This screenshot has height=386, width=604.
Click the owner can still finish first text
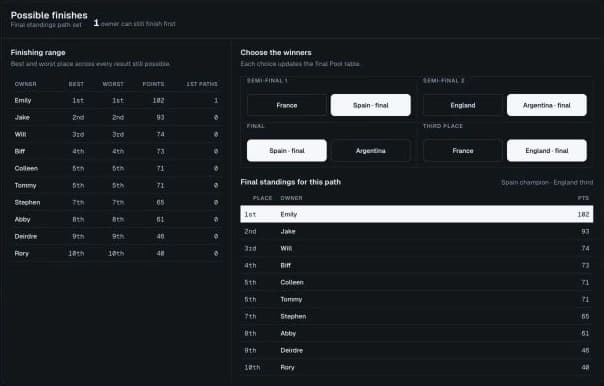click(138, 24)
